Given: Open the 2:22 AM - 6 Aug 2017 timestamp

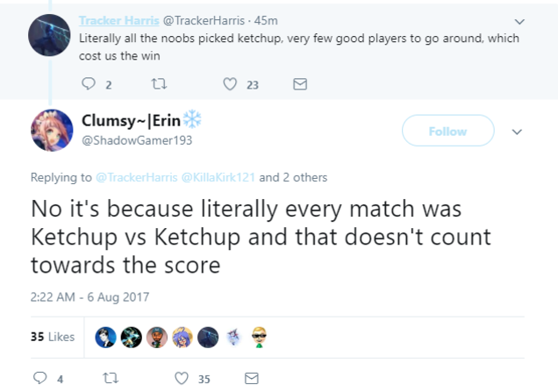Looking at the screenshot, I should pyautogui.click(x=89, y=296).
